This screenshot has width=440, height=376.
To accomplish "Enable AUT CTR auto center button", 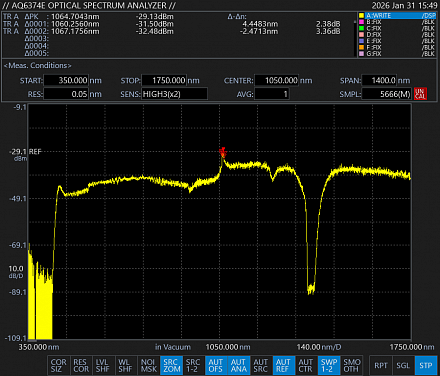I will click(306, 365).
